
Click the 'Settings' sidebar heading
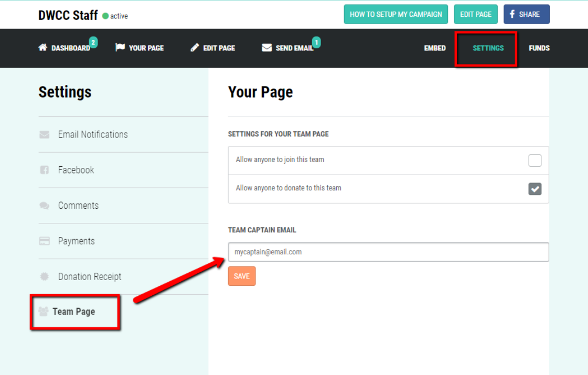point(65,92)
